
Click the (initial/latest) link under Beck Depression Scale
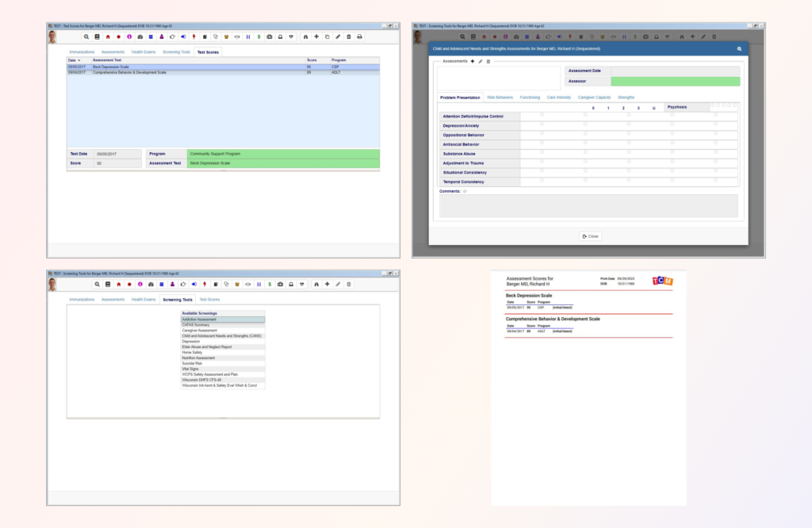(x=562, y=308)
